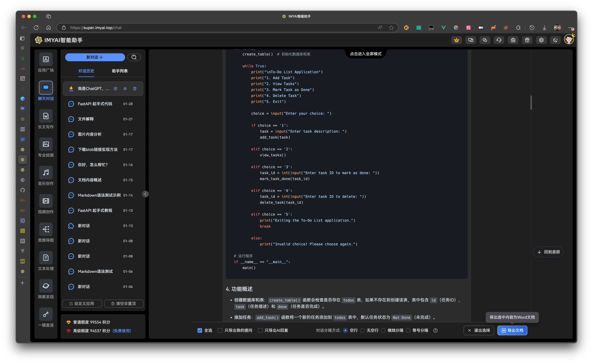The height and width of the screenshot is (364, 593).
Task: Unpin the 我是ChatGPT conversation
Action: (125, 89)
